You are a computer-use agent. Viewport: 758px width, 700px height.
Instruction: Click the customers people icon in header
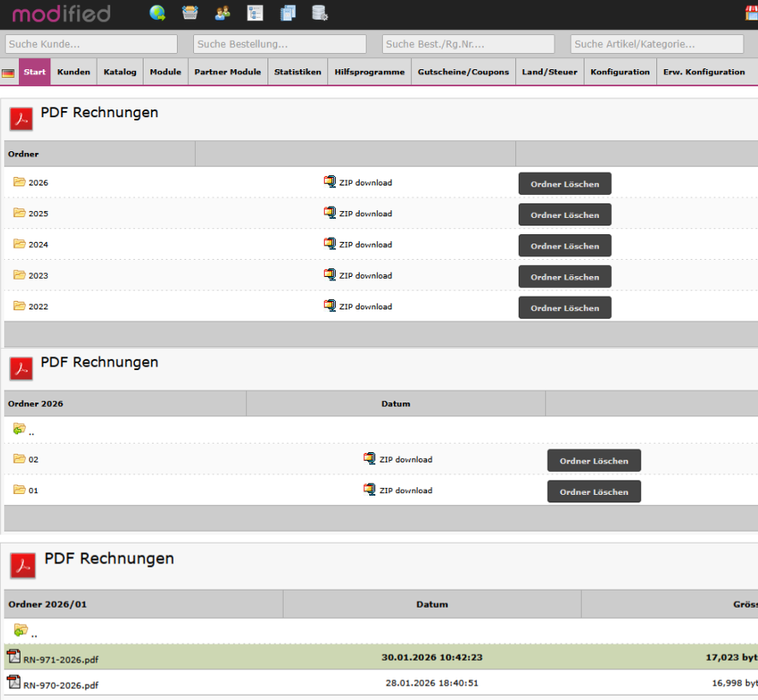222,13
